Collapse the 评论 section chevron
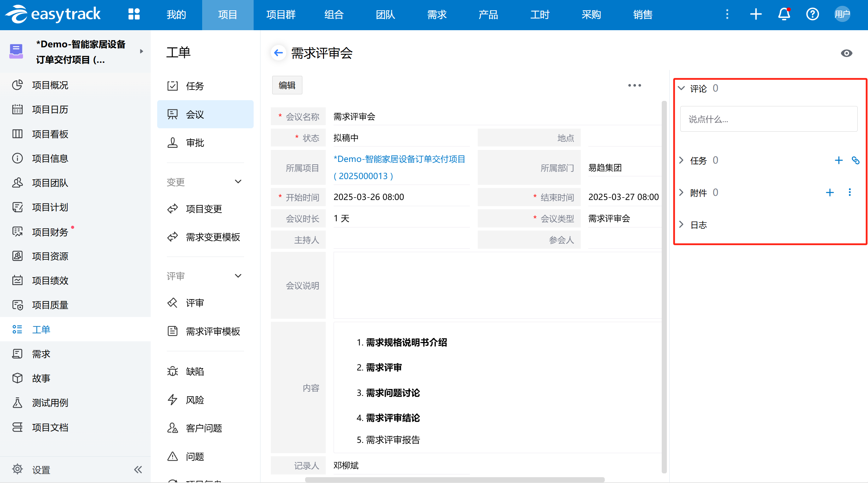Screen dimensions: 868x483 [682, 88]
